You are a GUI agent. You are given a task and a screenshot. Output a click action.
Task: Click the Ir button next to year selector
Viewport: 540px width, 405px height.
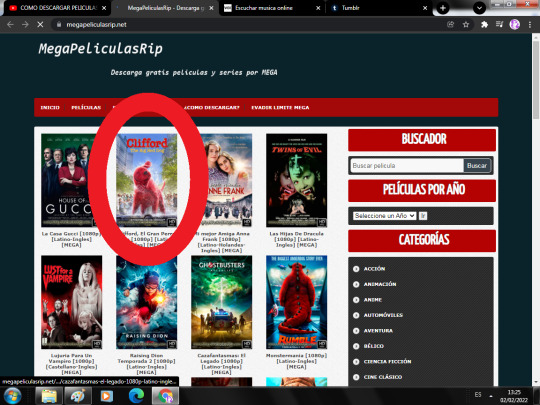423,216
